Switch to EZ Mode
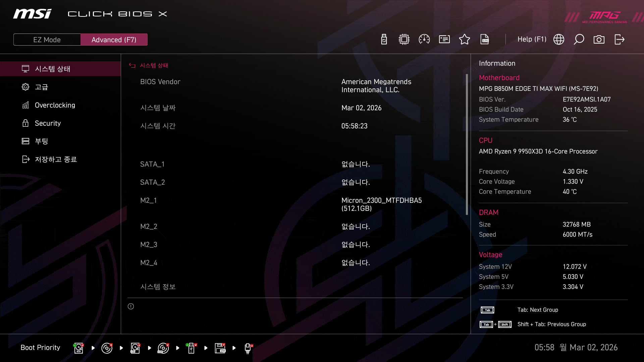The height and width of the screenshot is (362, 644). click(47, 40)
